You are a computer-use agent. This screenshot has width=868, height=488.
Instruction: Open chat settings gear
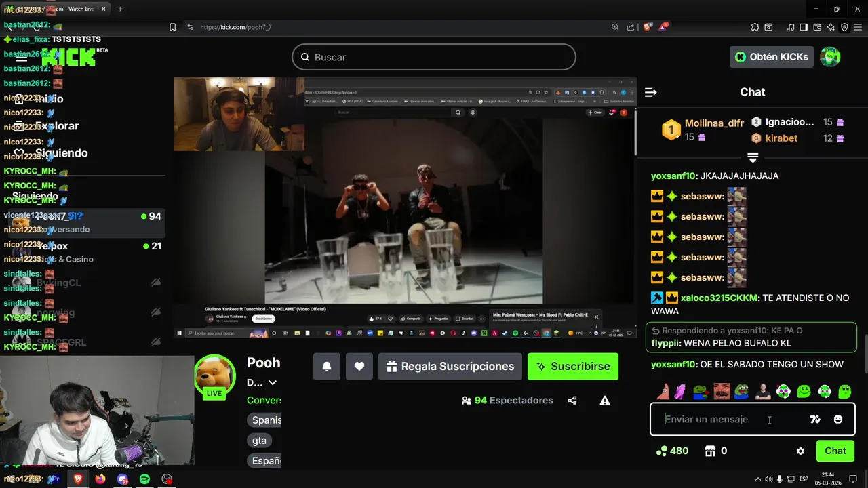(800, 451)
